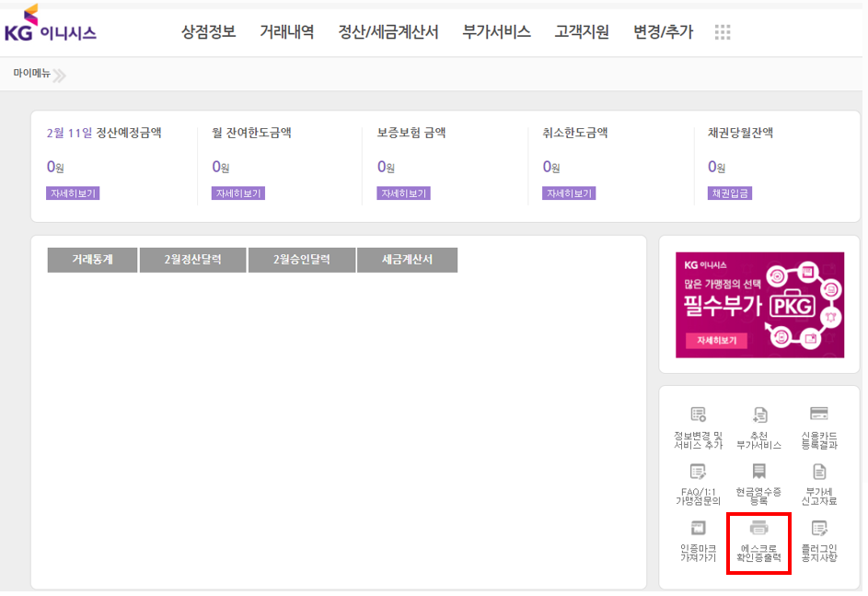Click the 월 잔여한도금액 heading
Image resolution: width=868 pixels, height=596 pixels.
tap(252, 133)
